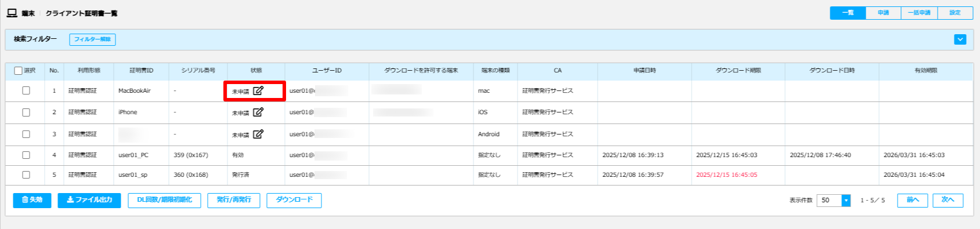Check the box for Android row

pyautogui.click(x=26, y=134)
